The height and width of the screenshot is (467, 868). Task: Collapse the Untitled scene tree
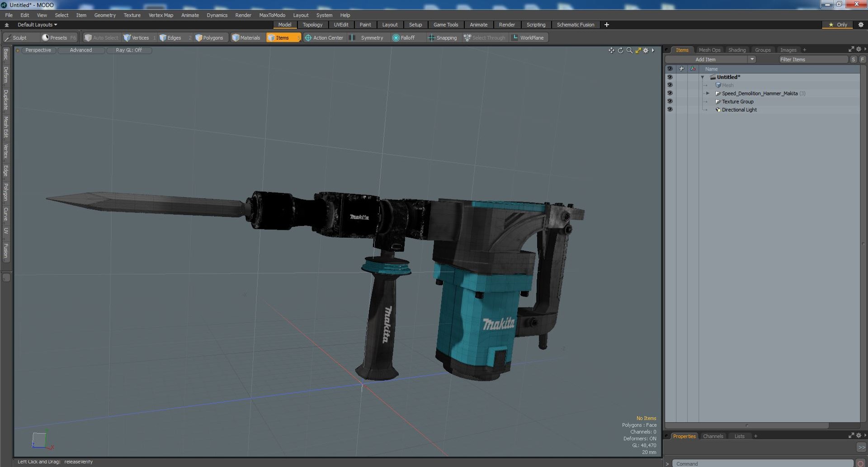[x=703, y=77]
